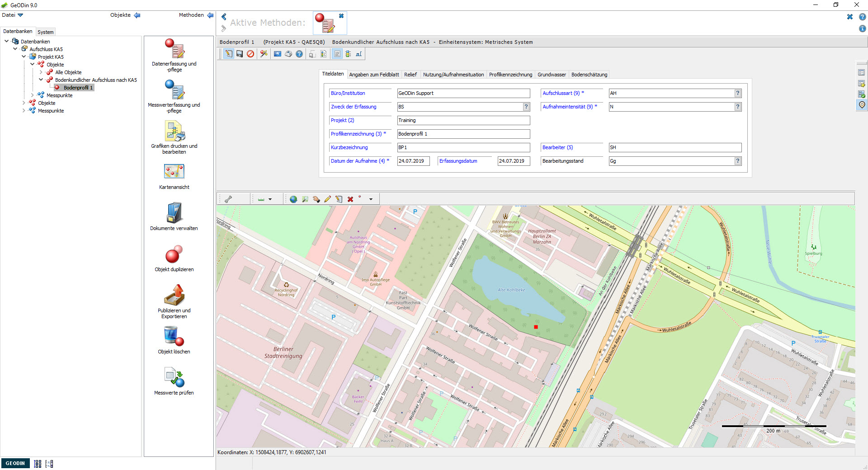This screenshot has height=470, width=868.
Task: Collapse the Datenbanken tree root
Action: coord(7,41)
